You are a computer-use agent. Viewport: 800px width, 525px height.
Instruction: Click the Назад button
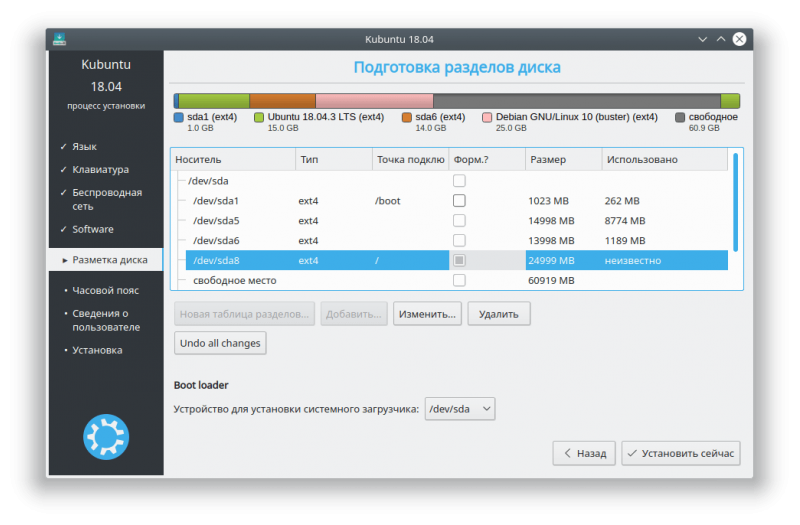click(584, 453)
